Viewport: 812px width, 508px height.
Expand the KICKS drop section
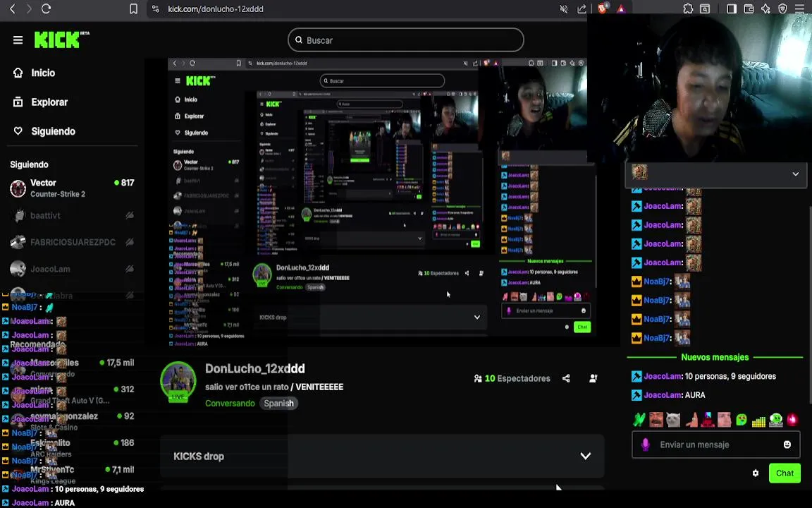(382, 456)
